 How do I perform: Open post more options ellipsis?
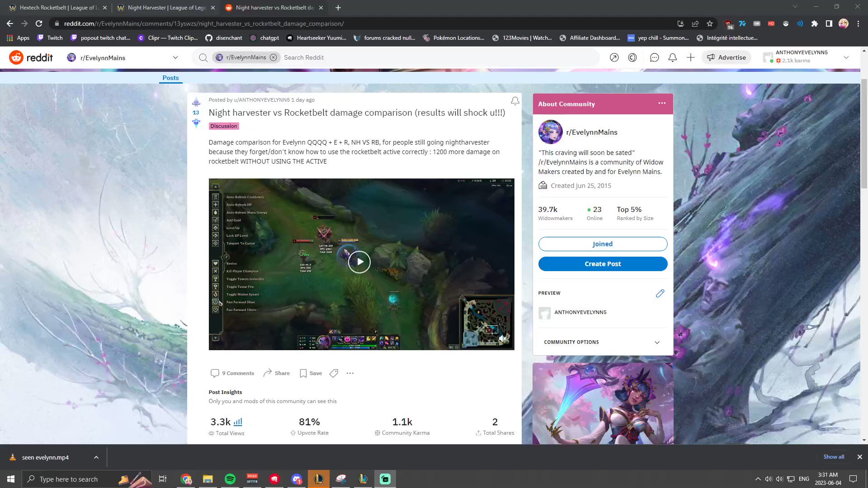[350, 373]
